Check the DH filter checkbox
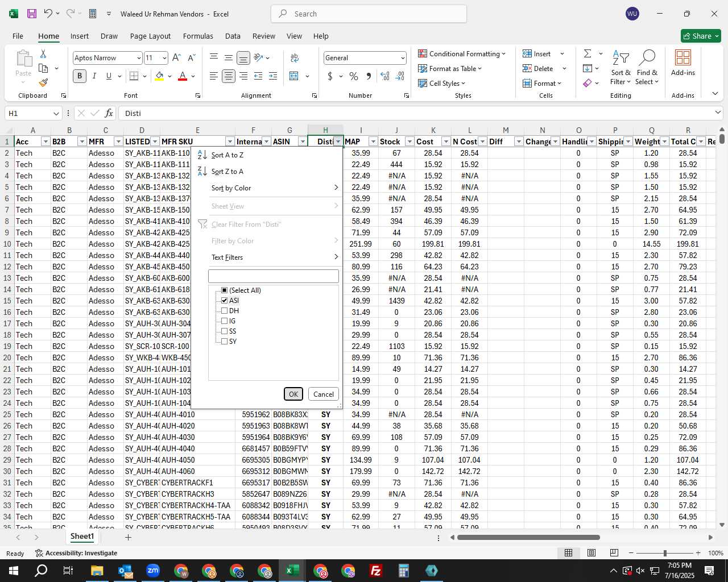Viewport: 728px width, 582px height. click(224, 311)
